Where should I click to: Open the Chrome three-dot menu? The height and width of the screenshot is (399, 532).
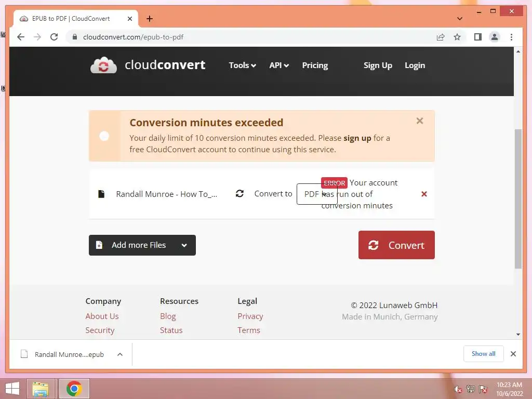(x=511, y=37)
